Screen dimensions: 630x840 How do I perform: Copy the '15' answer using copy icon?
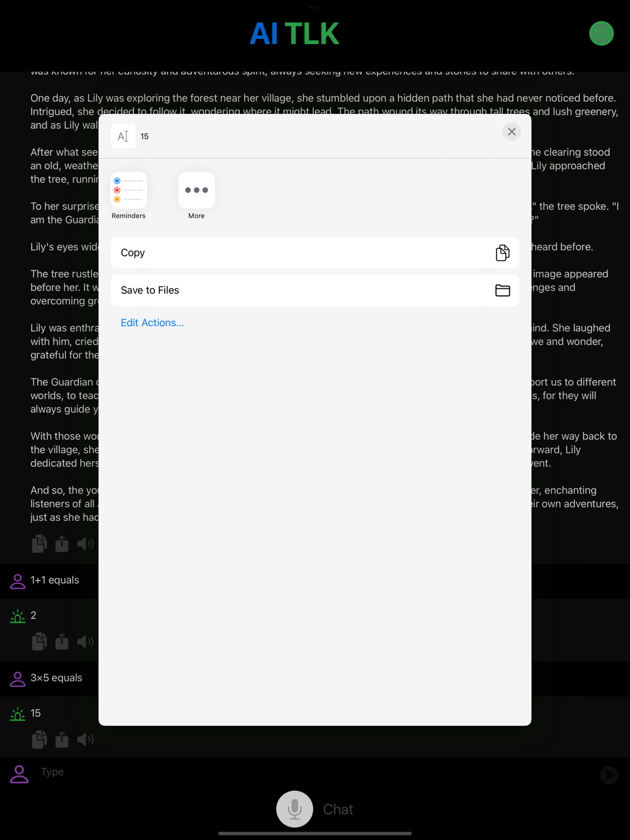pyautogui.click(x=39, y=739)
